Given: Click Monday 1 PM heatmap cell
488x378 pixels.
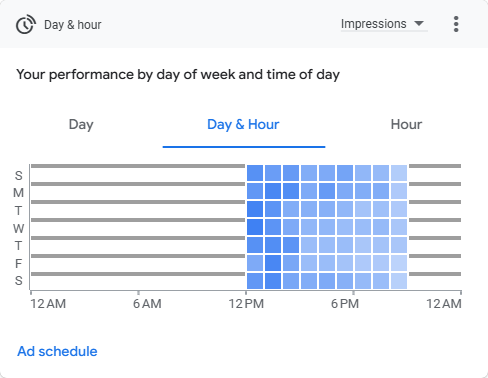Looking at the screenshot, I should click(273, 191).
